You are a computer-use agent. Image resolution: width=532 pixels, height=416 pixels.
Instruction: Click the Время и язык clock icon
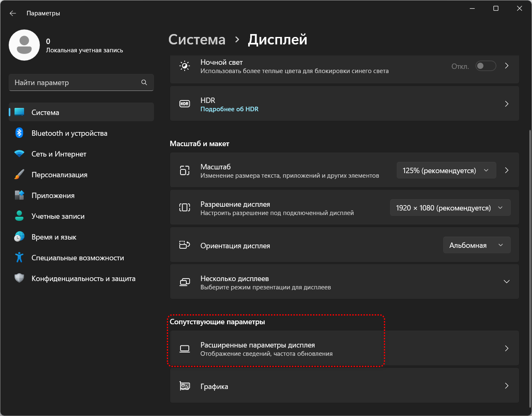(x=19, y=237)
